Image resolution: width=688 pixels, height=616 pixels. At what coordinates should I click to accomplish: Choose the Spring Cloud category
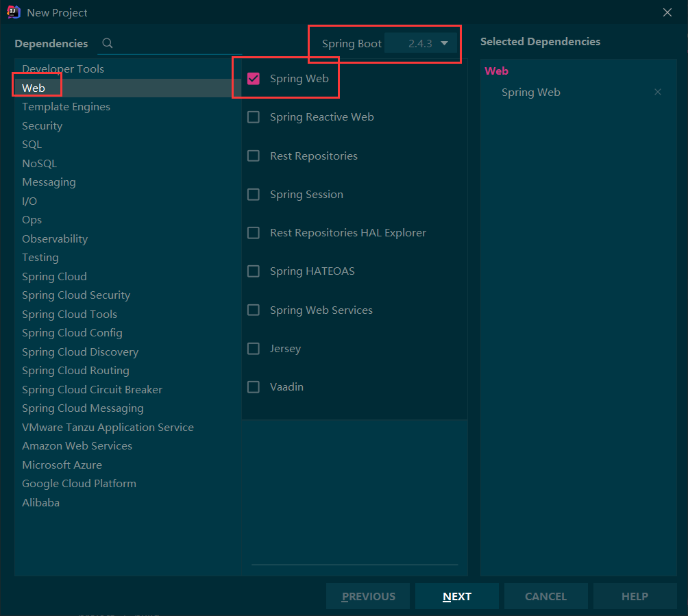point(127,276)
